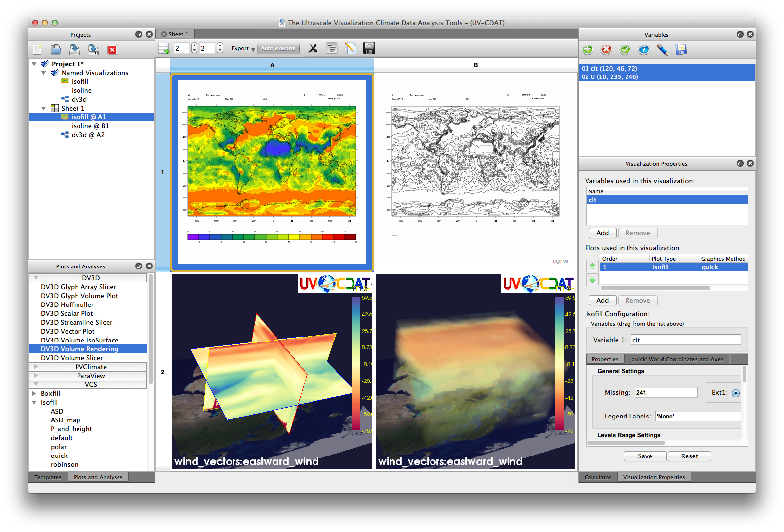Click the Reset button

[x=689, y=456]
